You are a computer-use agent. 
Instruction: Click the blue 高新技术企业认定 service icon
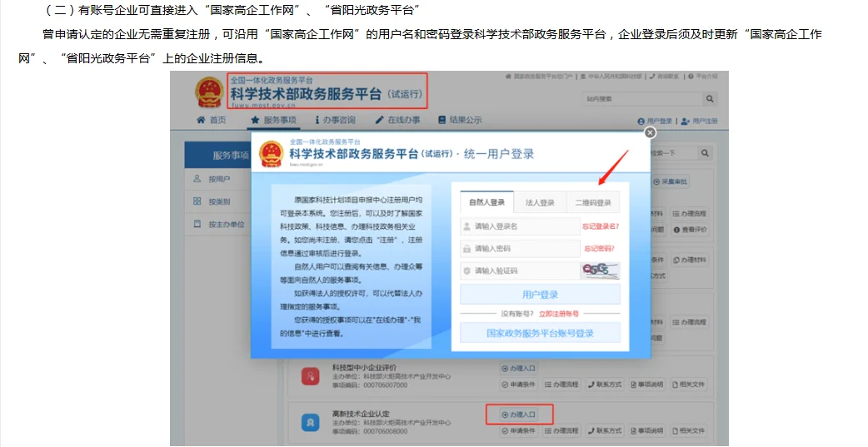coord(310,423)
